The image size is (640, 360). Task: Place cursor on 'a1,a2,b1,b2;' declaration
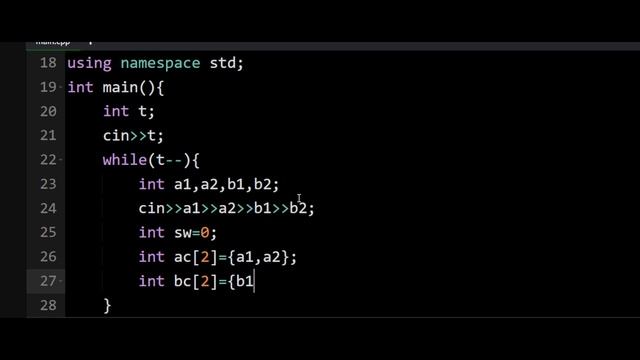[x=227, y=184]
